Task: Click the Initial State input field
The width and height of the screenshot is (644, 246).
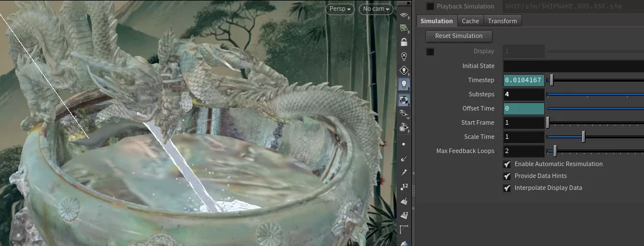Action: coord(573,66)
